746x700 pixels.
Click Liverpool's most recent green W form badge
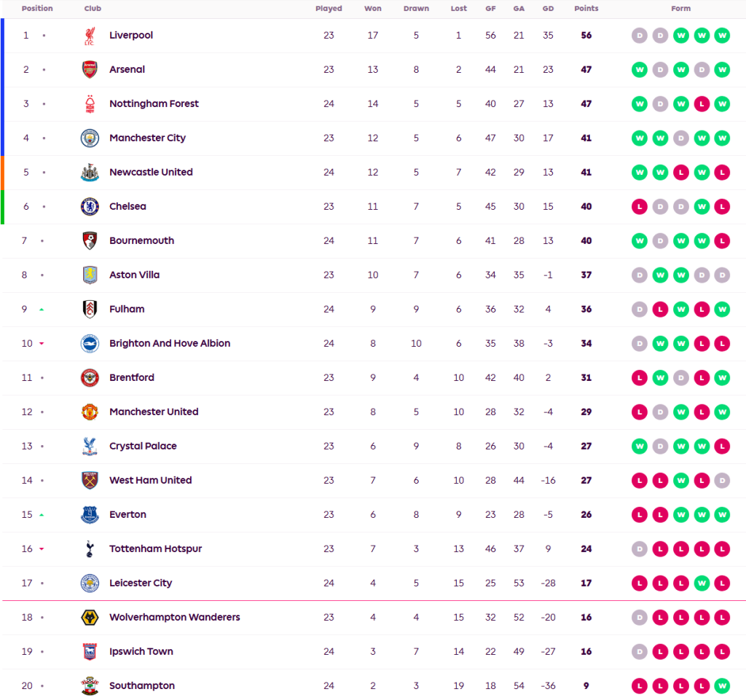tap(722, 36)
